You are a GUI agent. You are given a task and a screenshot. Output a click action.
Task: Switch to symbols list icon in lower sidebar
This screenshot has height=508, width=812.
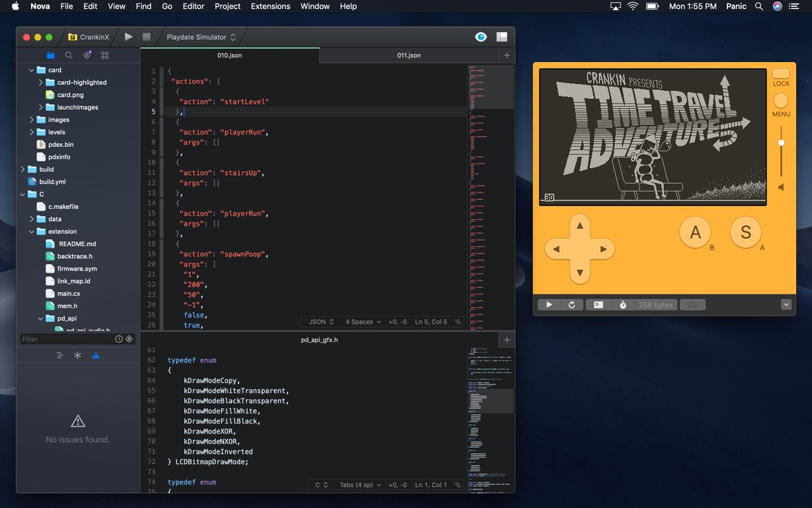[x=60, y=355]
